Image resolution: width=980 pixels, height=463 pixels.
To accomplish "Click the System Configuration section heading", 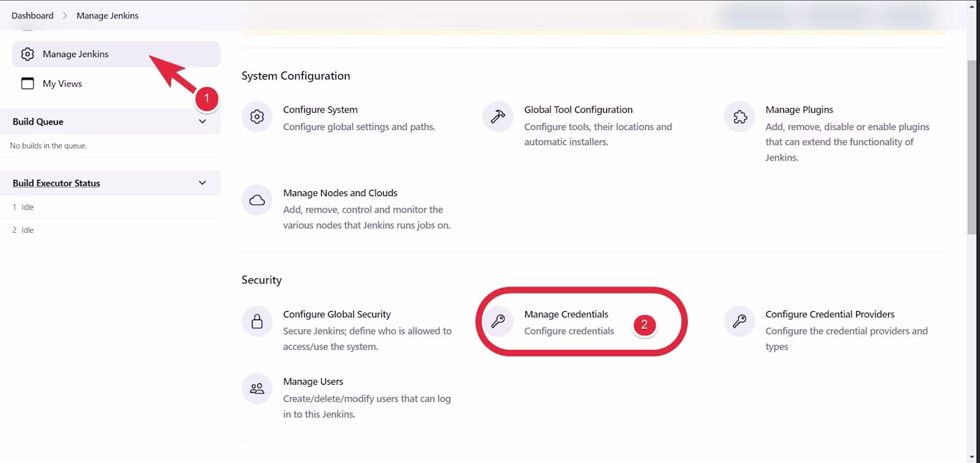I will tap(295, 76).
